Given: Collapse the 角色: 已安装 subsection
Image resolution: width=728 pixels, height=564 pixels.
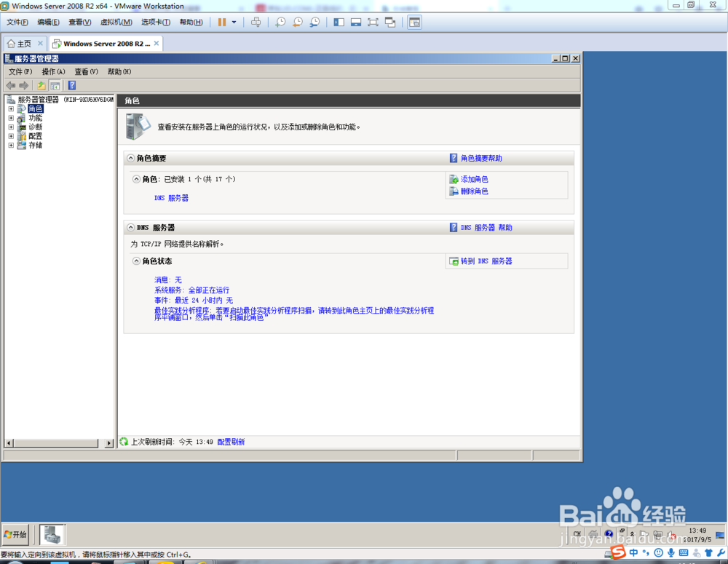Looking at the screenshot, I should [137, 179].
